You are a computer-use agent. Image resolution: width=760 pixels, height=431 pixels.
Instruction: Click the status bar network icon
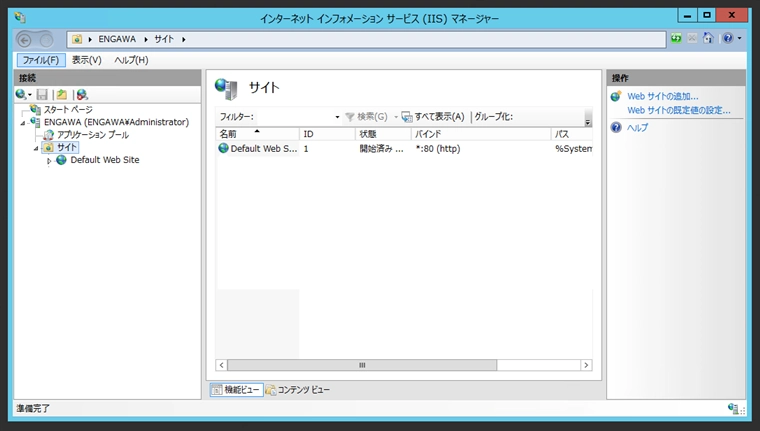coord(733,408)
